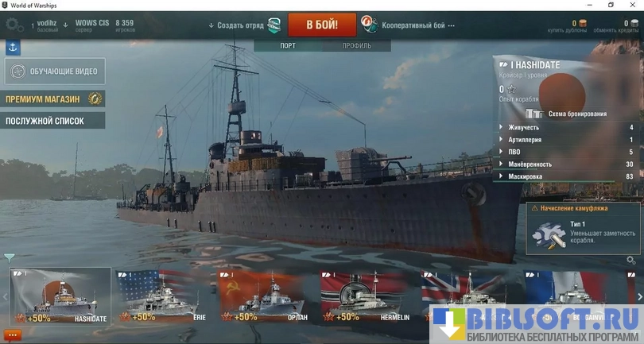Open ОБУЧАЮЩИЕ ВИДЕО tutorial videos

click(x=55, y=72)
